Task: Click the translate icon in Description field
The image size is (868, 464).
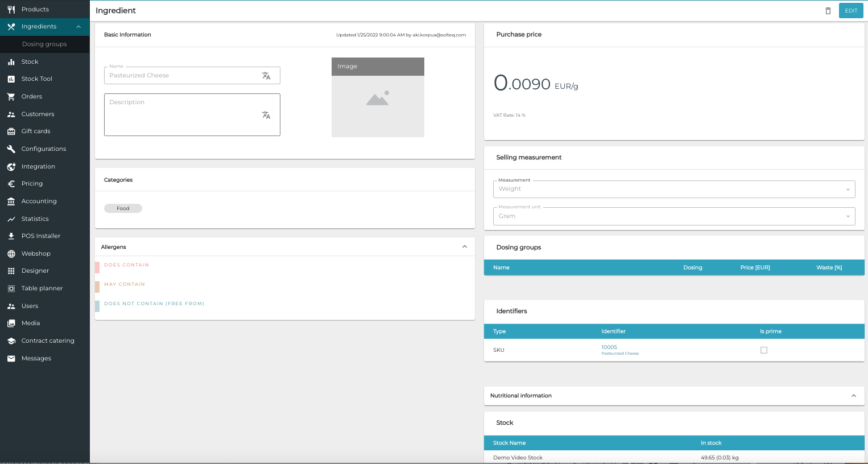Action: coord(266,115)
